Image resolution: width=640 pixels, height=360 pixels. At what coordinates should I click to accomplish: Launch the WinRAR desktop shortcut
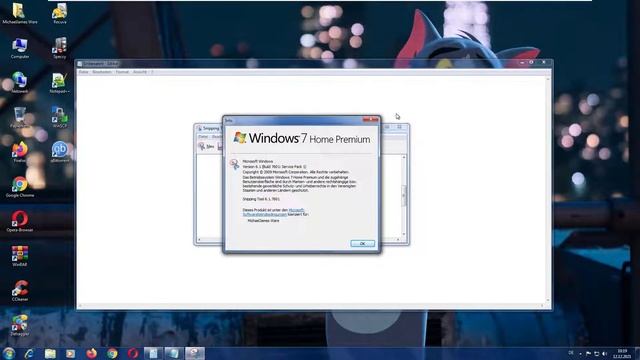coord(20,256)
